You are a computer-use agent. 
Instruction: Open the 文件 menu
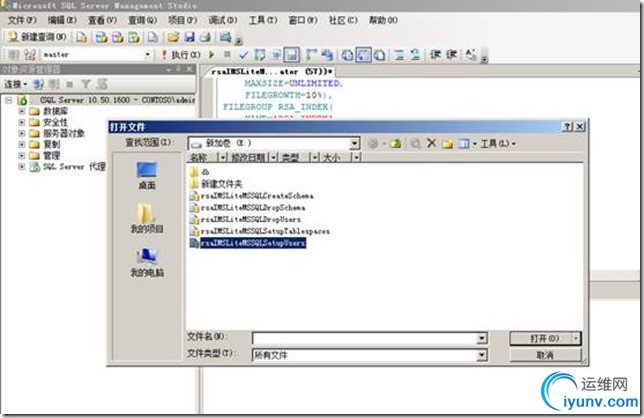point(22,20)
